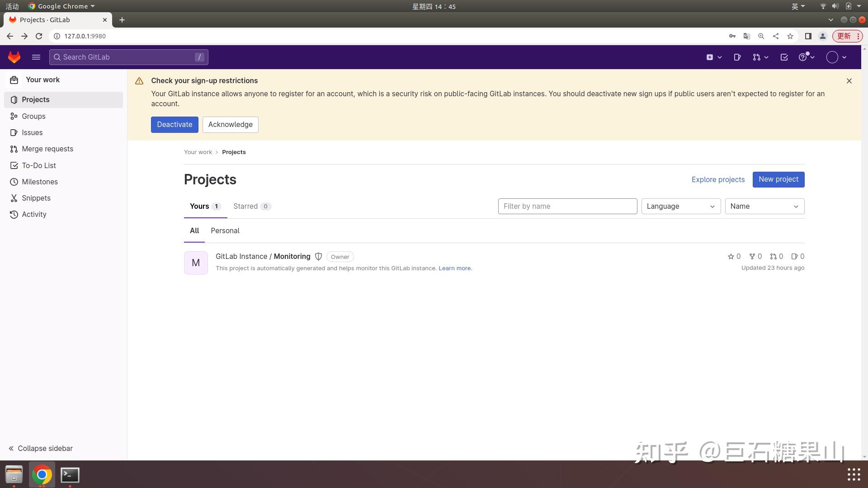Open Activity in the sidebar
Viewport: 868px width, 488px height.
(x=63, y=214)
